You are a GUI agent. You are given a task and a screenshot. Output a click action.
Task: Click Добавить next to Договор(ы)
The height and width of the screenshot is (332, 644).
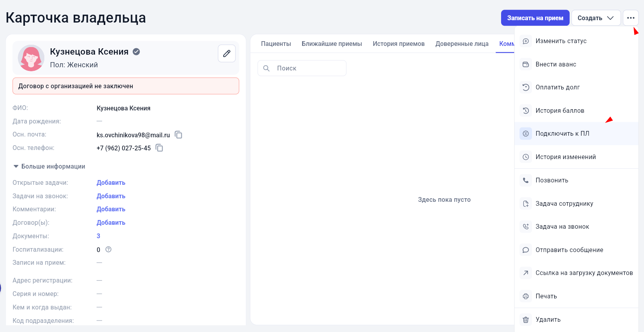(111, 222)
